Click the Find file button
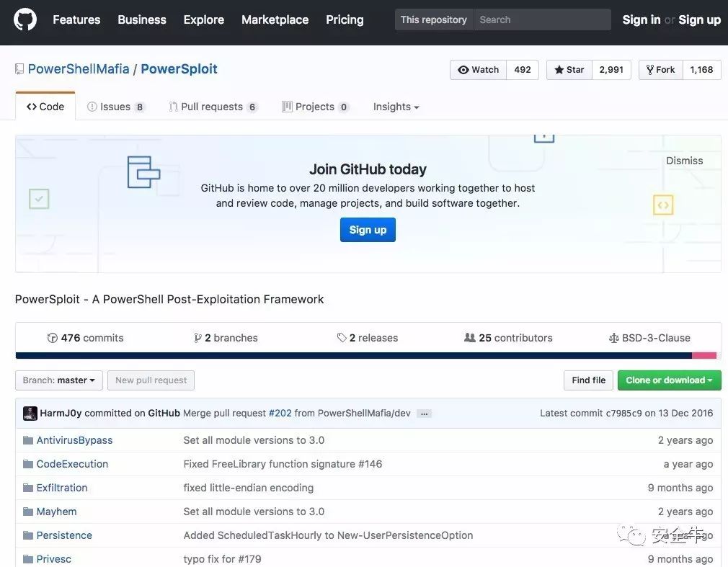The height and width of the screenshot is (567, 728). (589, 380)
